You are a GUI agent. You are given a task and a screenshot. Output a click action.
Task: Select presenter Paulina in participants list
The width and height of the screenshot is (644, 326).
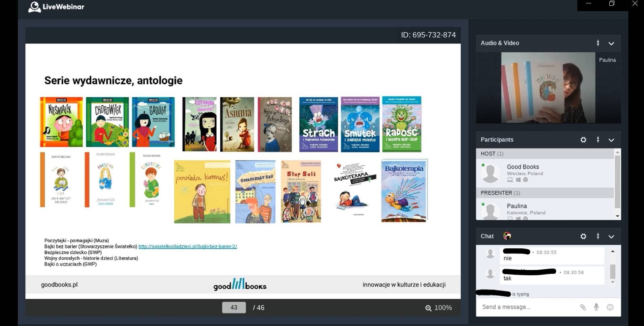[545, 209]
